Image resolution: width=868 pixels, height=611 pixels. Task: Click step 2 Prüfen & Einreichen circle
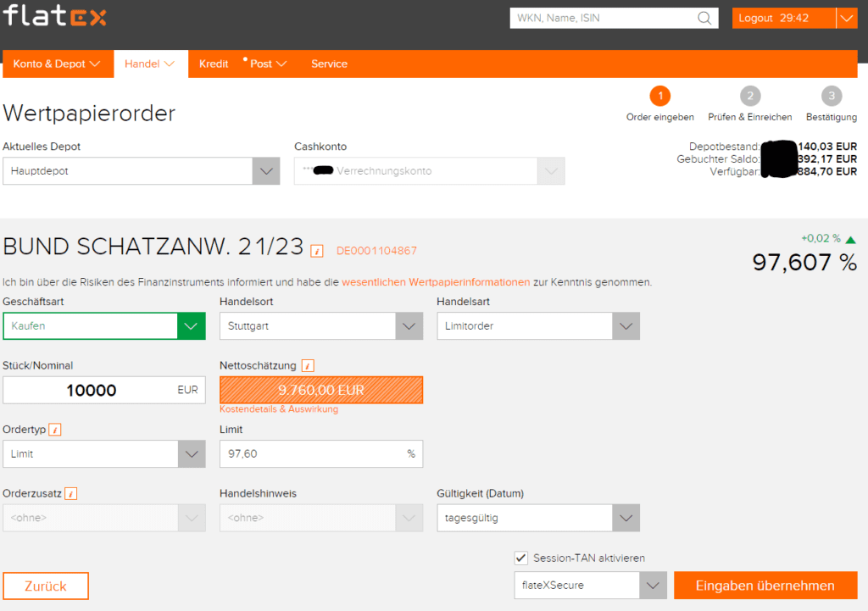749,96
